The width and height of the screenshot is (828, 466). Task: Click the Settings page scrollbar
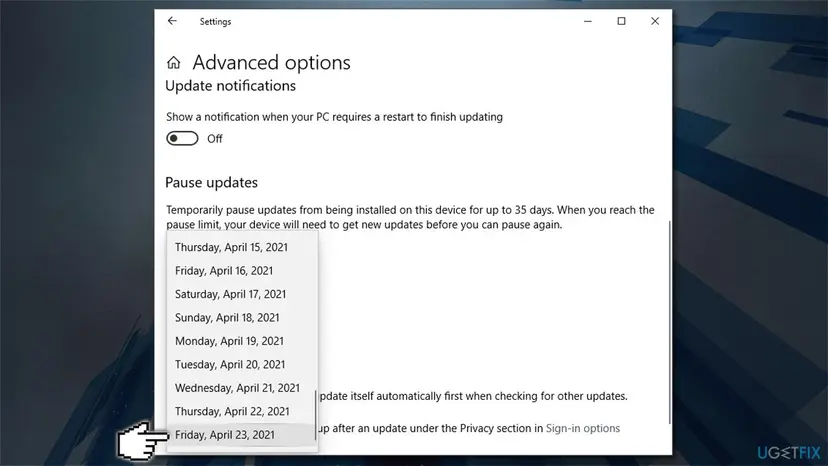670,322
